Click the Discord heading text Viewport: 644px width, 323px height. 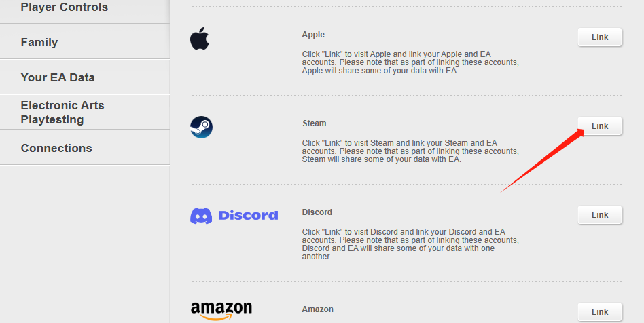click(x=317, y=212)
